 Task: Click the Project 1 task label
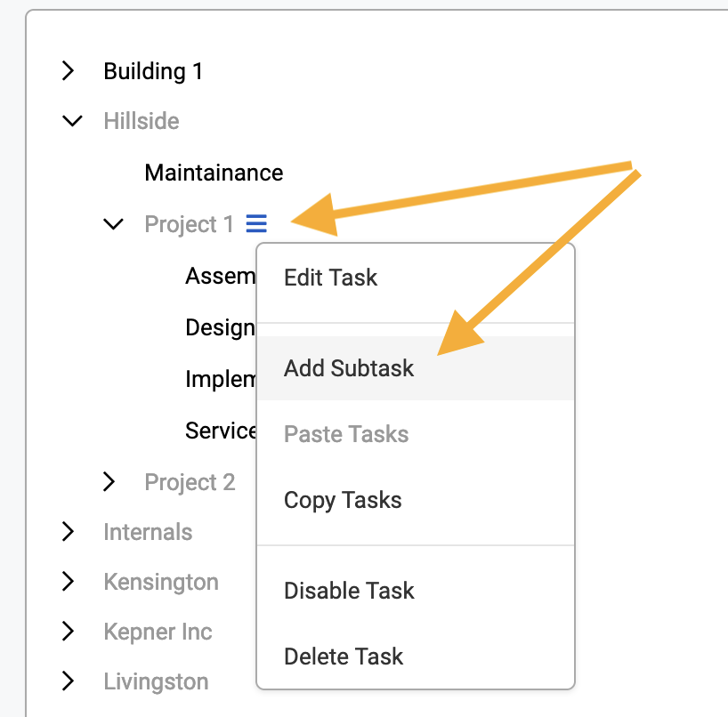click(189, 224)
